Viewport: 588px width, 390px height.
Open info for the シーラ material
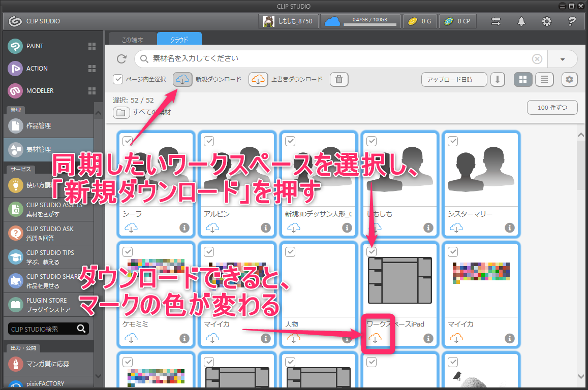coord(184,227)
